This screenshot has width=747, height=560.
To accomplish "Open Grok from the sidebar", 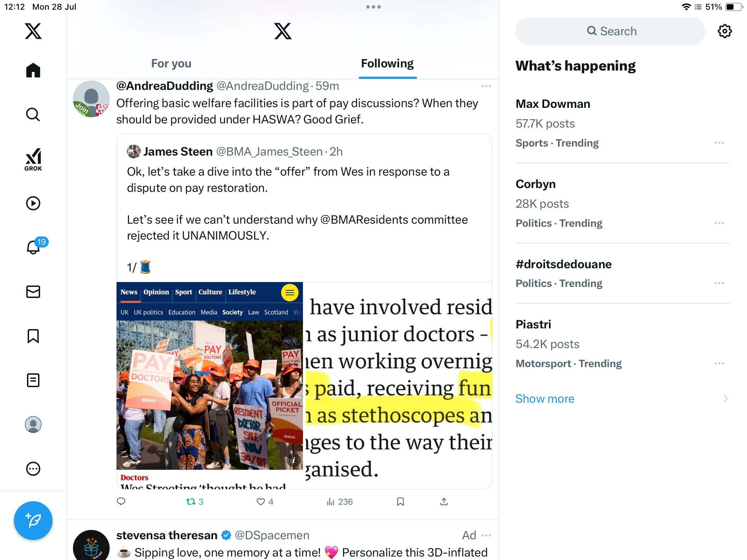I will tap(33, 159).
